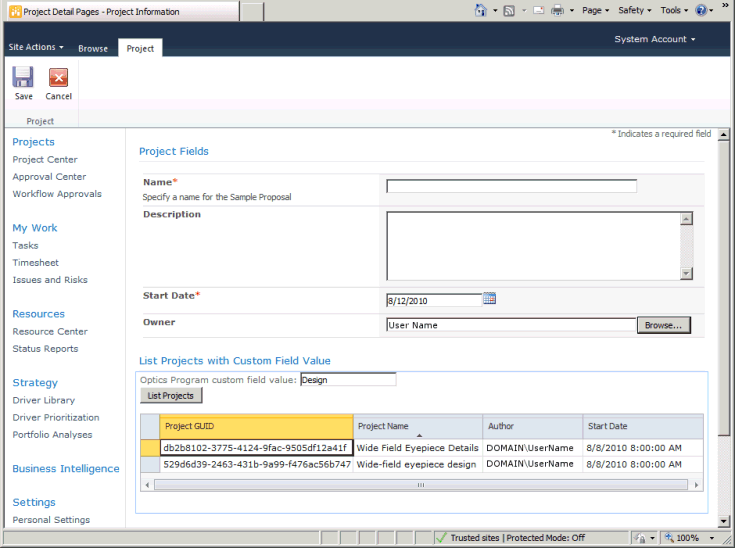735x548 pixels.
Task: Open the Home icon dropdown arrow
Action: pyautogui.click(x=495, y=10)
